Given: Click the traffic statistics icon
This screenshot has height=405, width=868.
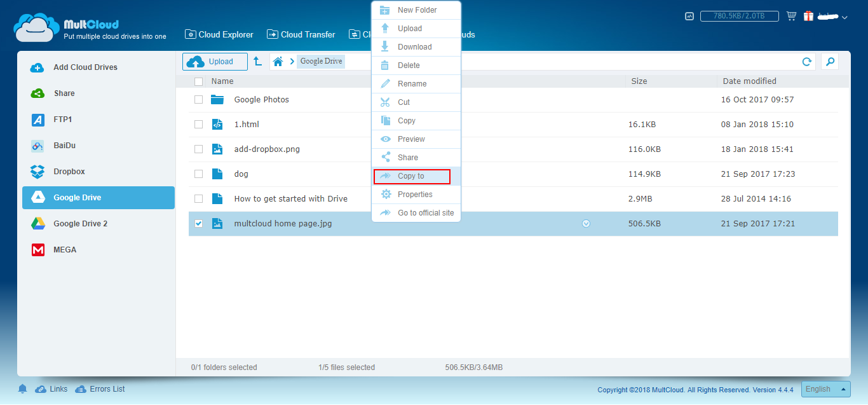Looking at the screenshot, I should (689, 17).
